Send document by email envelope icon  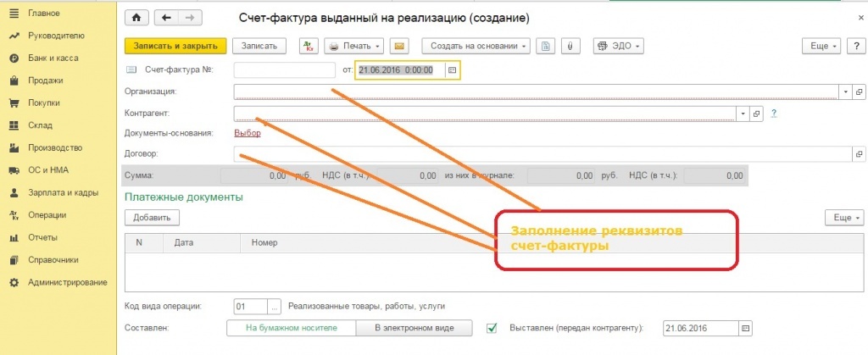398,46
